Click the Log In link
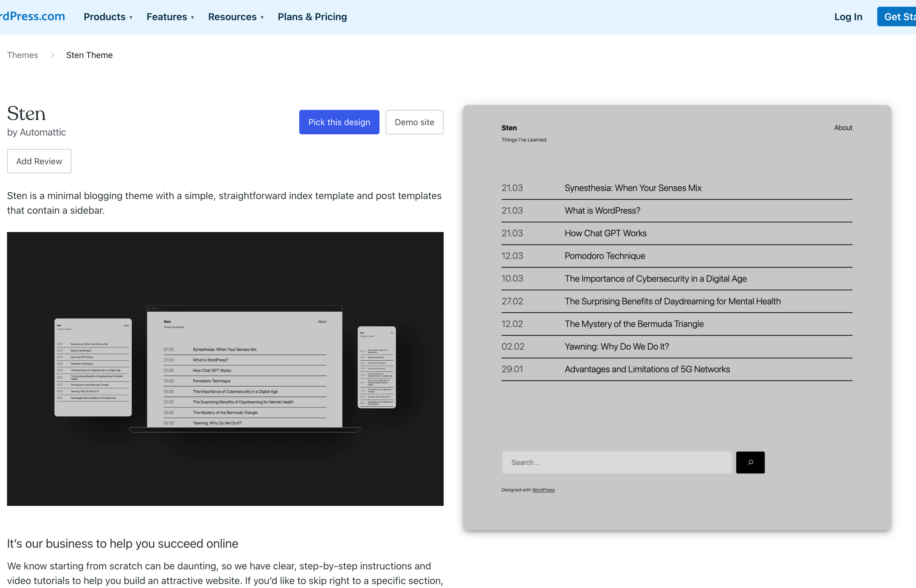The height and width of the screenshot is (588, 916). pos(848,17)
